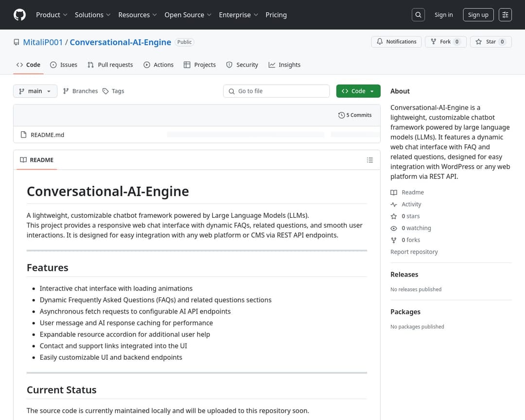Image resolution: width=525 pixels, height=420 pixels.
Task: Focus the Go to file search field
Action: pos(276,91)
